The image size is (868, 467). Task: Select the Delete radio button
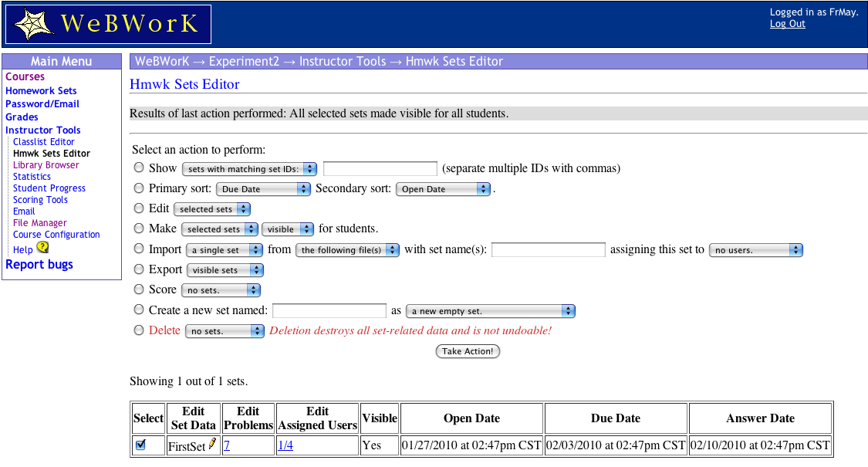pyautogui.click(x=139, y=330)
